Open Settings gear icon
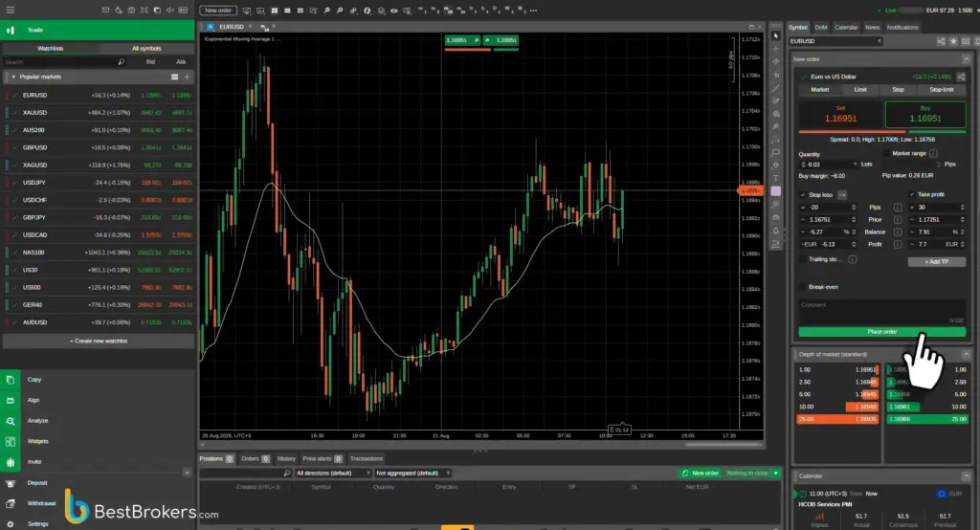This screenshot has height=530, width=980. click(x=10, y=523)
